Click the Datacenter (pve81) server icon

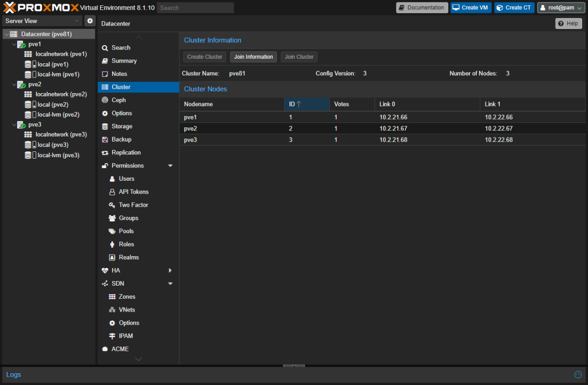[14, 34]
